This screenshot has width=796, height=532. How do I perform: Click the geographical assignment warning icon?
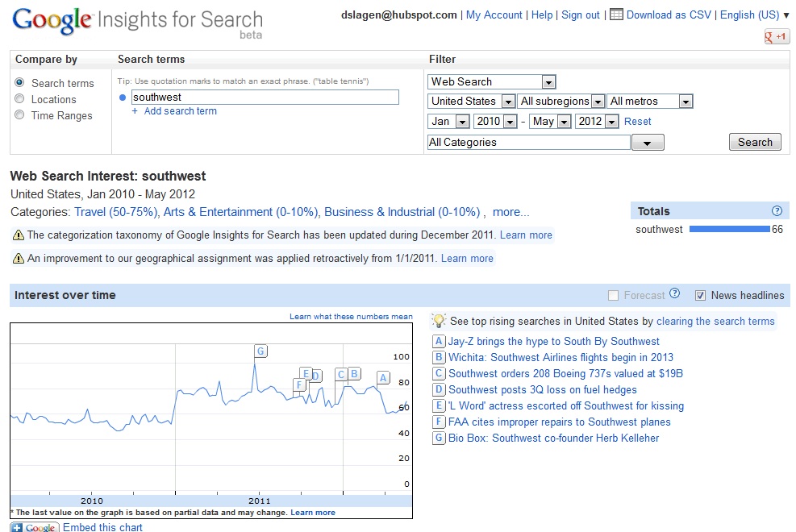[19, 258]
